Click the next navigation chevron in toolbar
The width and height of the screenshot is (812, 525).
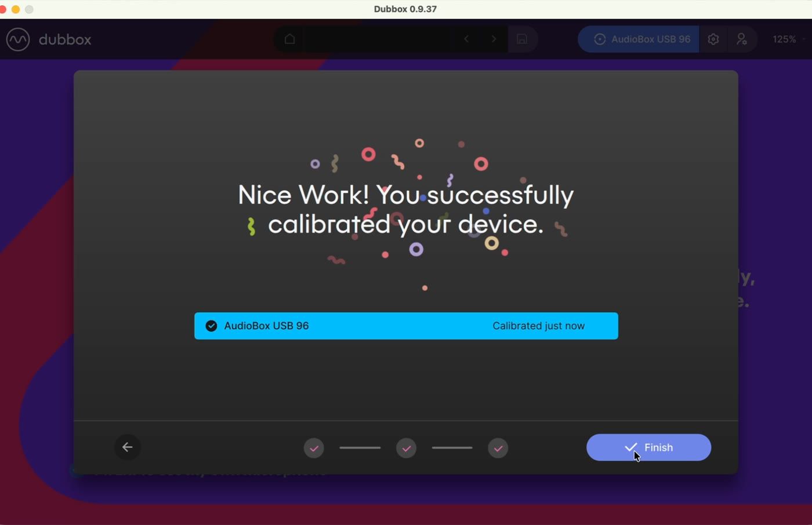click(x=494, y=39)
